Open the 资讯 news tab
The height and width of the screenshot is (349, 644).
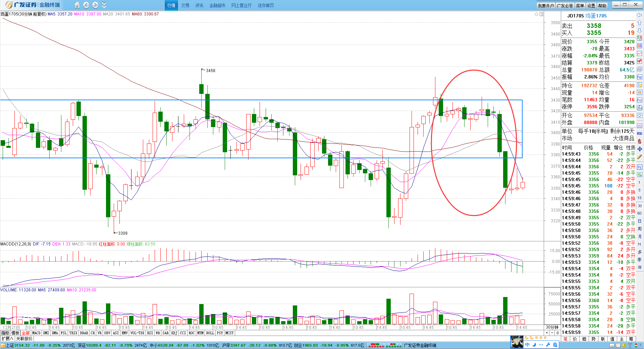coord(199,5)
